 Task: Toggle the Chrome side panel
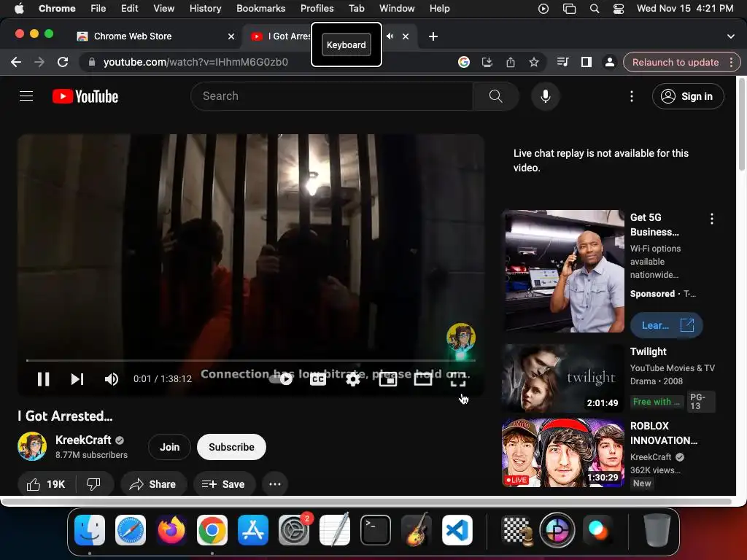pos(587,62)
